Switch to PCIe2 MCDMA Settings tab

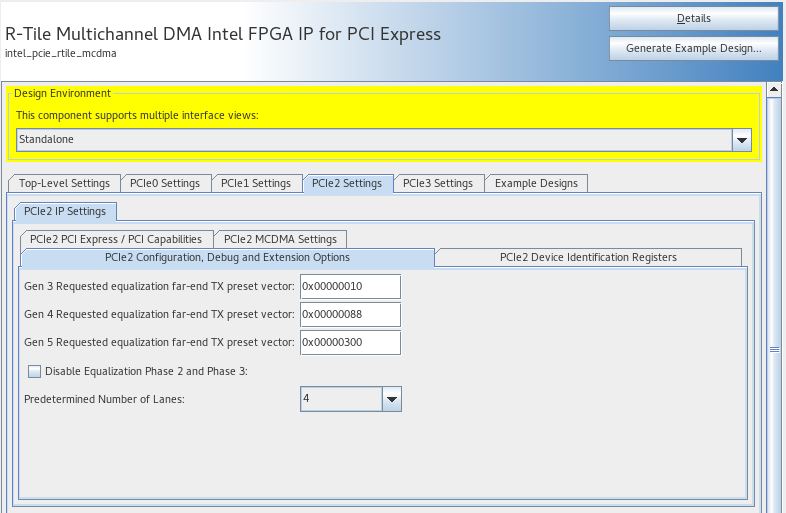click(280, 239)
